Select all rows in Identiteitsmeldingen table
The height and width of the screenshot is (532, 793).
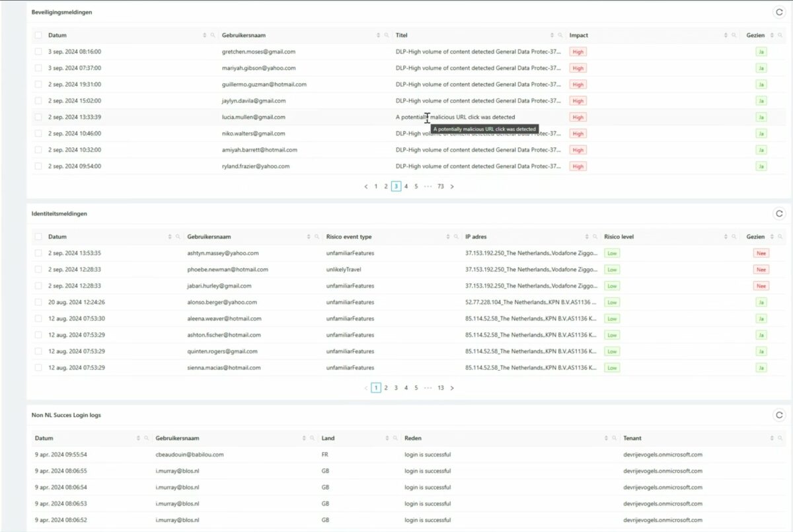click(38, 237)
